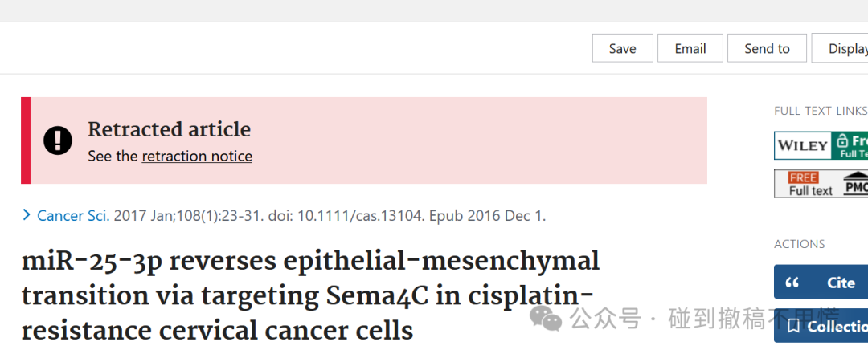Image resolution: width=868 pixels, height=354 pixels.
Task: Click the orange FREE badge on PMC link
Action: (x=803, y=177)
